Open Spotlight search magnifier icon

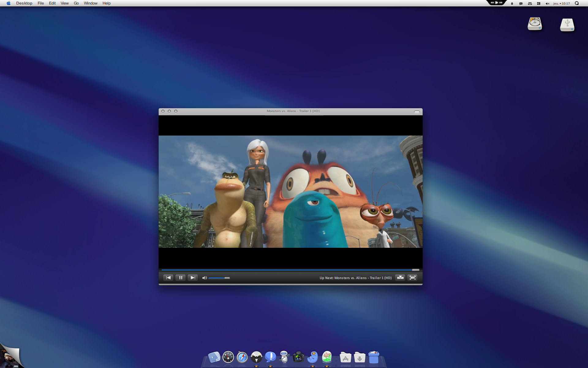click(577, 3)
